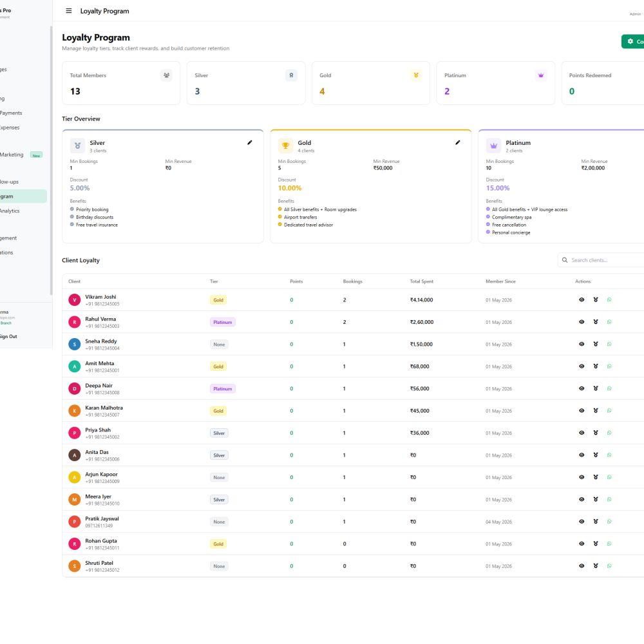Viewport: 644px width, 644px height.
Task: View Vikram Joshi's loyalty details eye icon
Action: click(582, 300)
